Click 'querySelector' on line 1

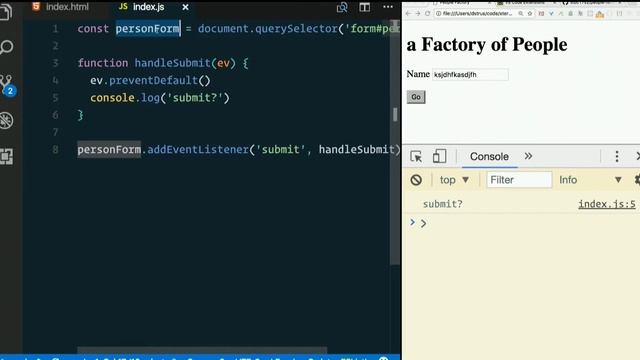click(296, 29)
